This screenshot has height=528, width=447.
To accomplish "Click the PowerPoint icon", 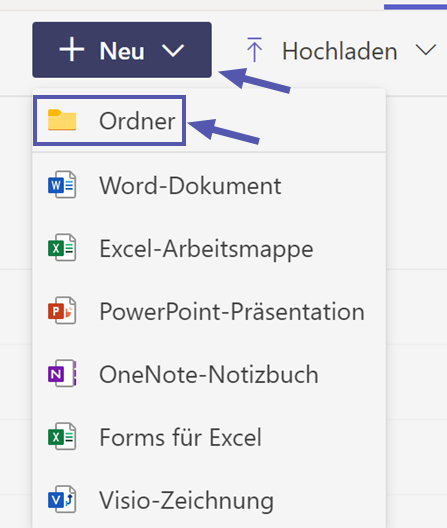I will [62, 310].
